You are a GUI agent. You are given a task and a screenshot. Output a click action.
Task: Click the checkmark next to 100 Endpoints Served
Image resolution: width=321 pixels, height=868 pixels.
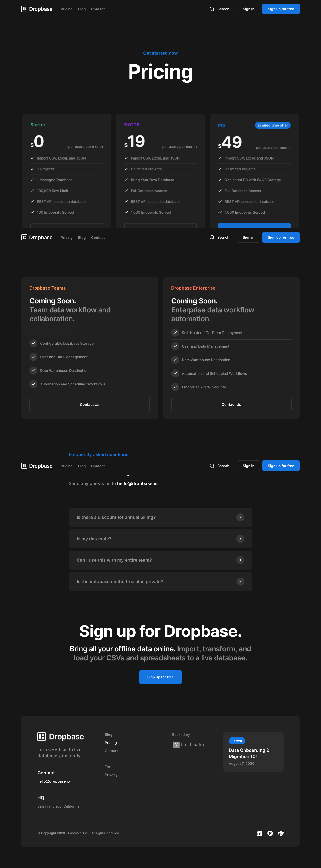click(32, 212)
